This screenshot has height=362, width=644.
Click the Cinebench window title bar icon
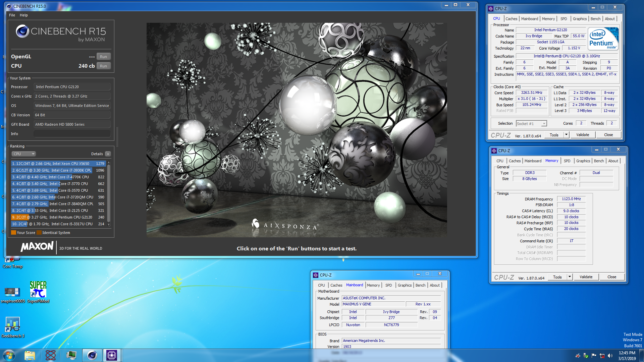point(9,6)
